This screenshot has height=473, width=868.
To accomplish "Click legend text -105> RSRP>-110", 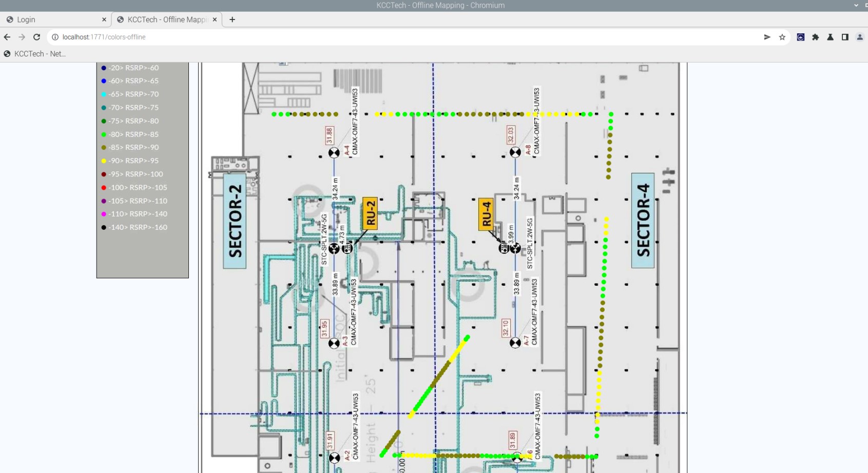I will 138,201.
